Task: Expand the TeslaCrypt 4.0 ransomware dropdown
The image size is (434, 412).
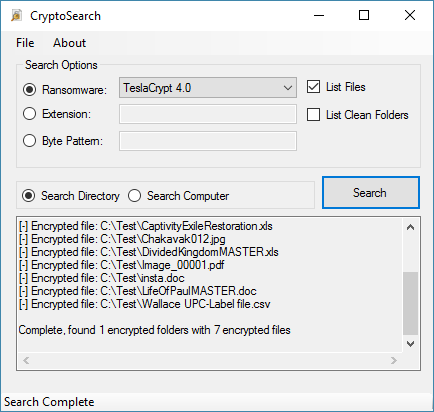Action: click(x=208, y=88)
